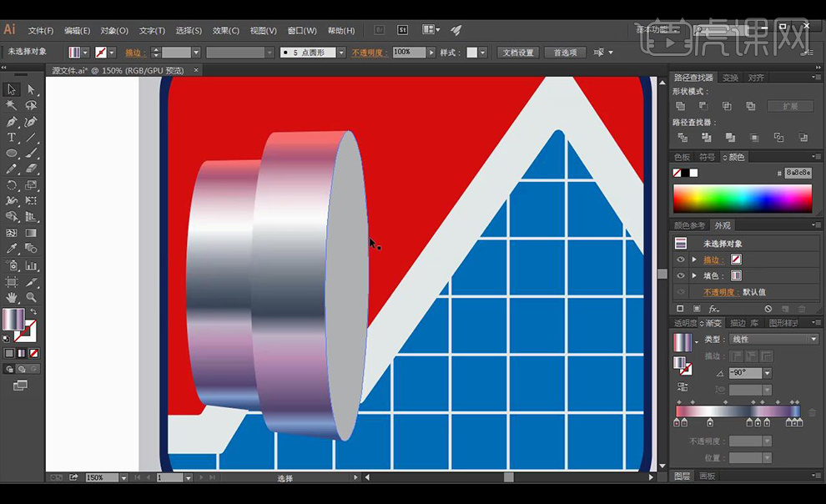Select the Pen tool
The image size is (826, 504).
tap(11, 122)
